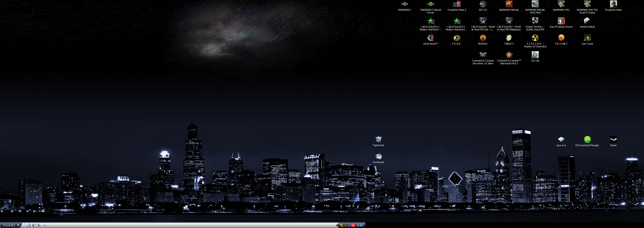Launch F.E.A.R. from the desktop
This screenshot has width=644, height=228.
(456, 38)
